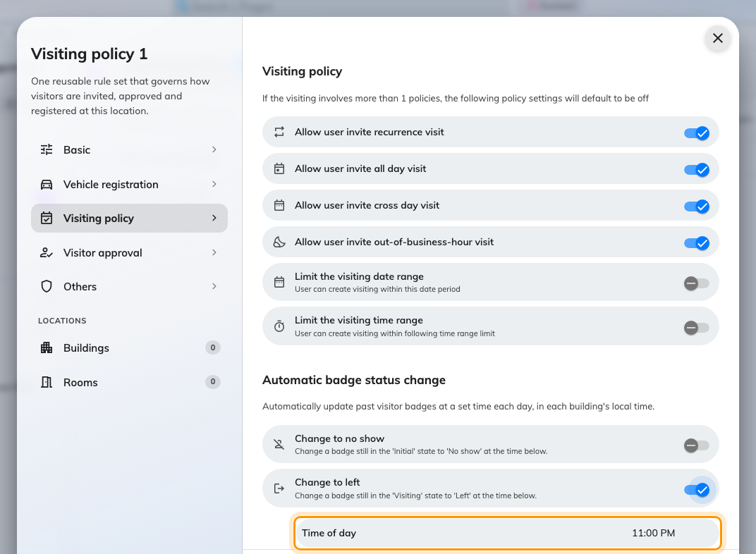Viewport: 756px width, 554px height.
Task: Click the logout icon beside Change to left
Action: tap(279, 488)
